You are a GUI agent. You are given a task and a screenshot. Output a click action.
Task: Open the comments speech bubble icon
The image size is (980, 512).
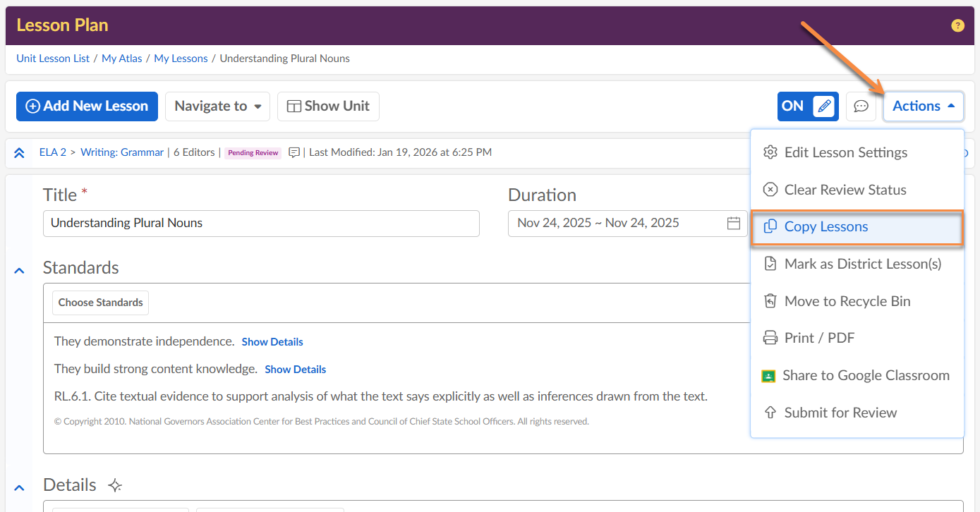coord(861,106)
